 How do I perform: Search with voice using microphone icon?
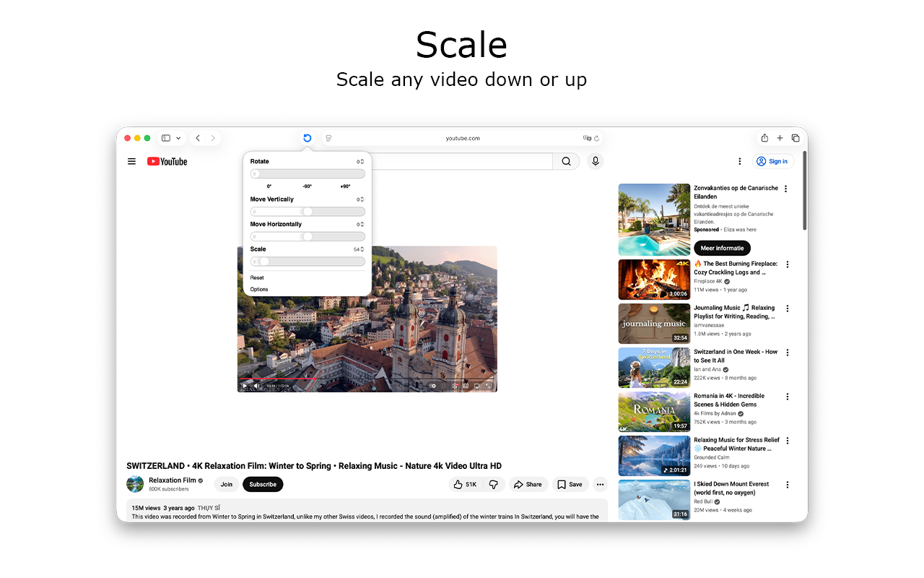(x=596, y=162)
